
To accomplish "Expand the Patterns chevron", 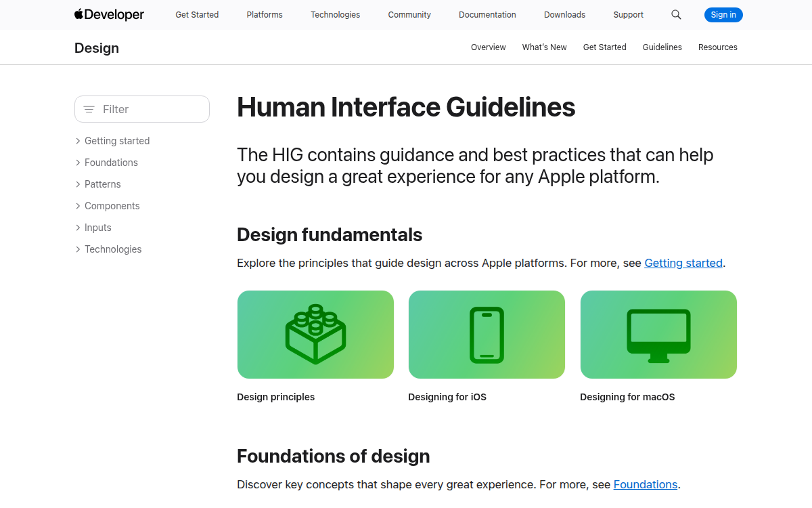I will [78, 184].
